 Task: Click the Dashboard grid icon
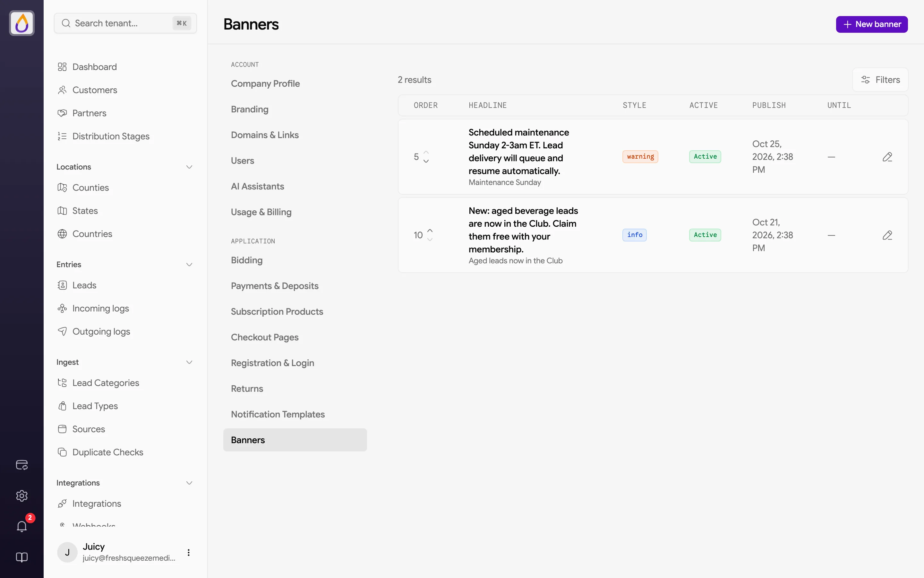click(62, 67)
